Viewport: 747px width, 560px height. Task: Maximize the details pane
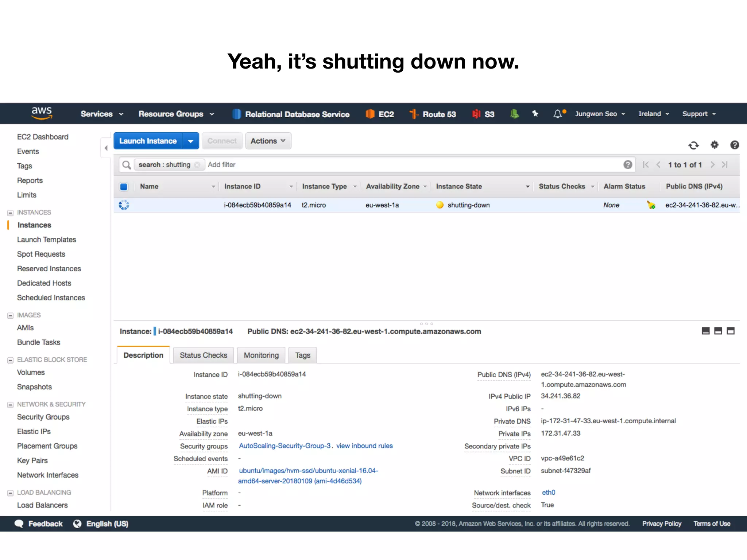pos(731,331)
